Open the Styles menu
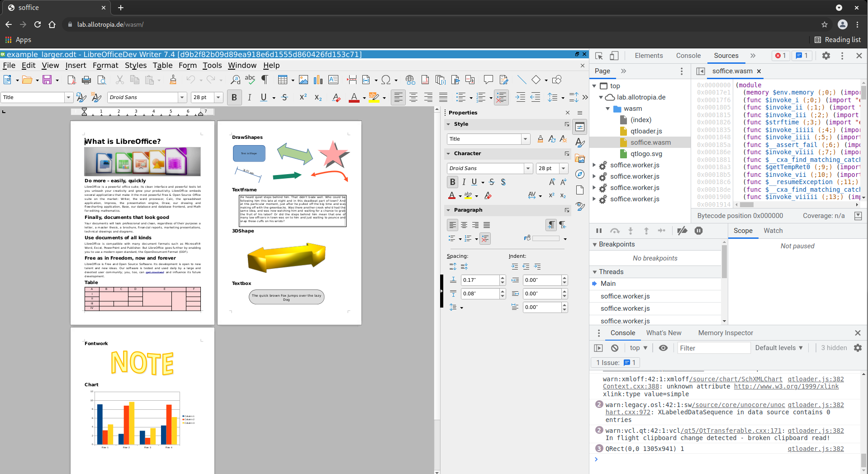 coord(136,65)
